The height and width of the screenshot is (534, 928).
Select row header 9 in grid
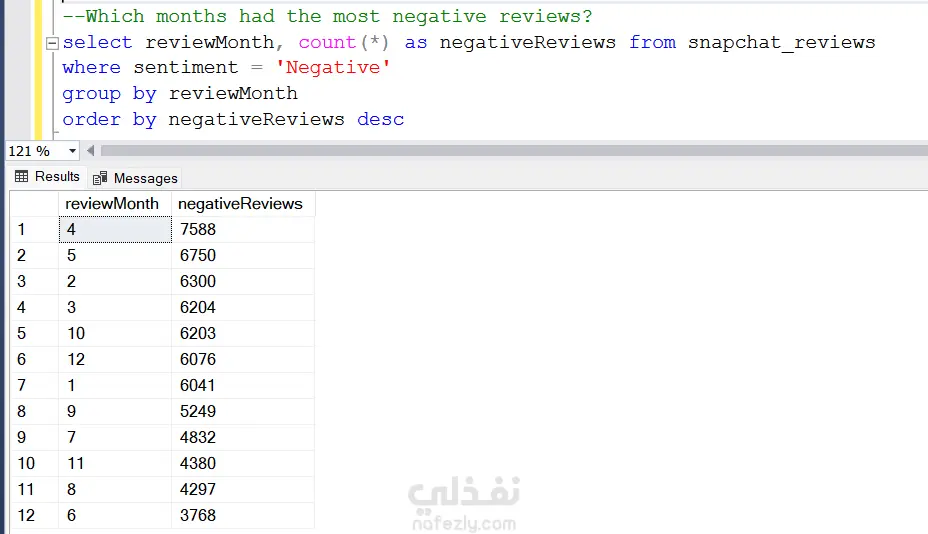(x=34, y=438)
